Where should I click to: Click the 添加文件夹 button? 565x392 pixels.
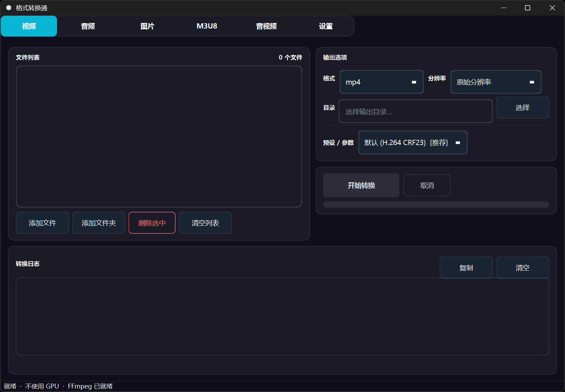click(99, 223)
